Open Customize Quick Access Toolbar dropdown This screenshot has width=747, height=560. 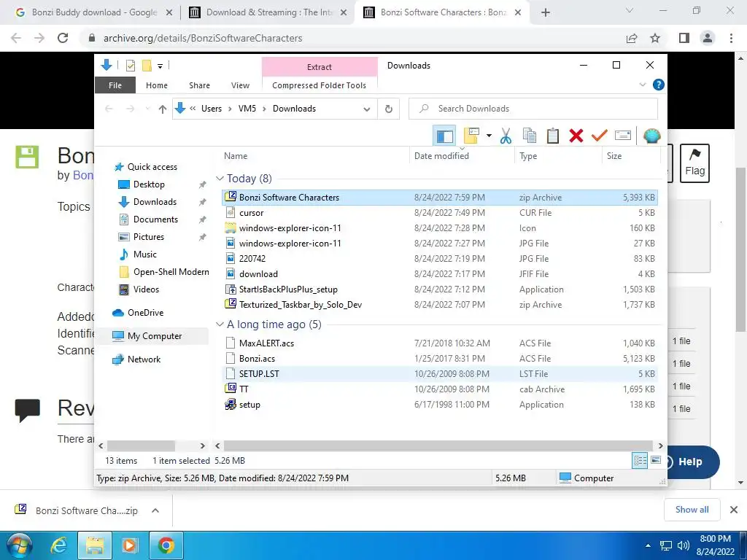[160, 66]
